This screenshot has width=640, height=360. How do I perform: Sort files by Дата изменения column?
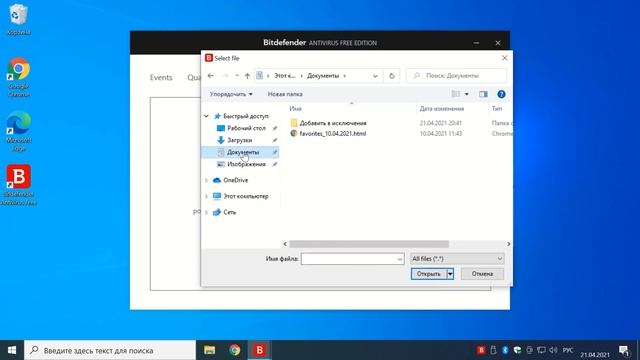point(442,109)
